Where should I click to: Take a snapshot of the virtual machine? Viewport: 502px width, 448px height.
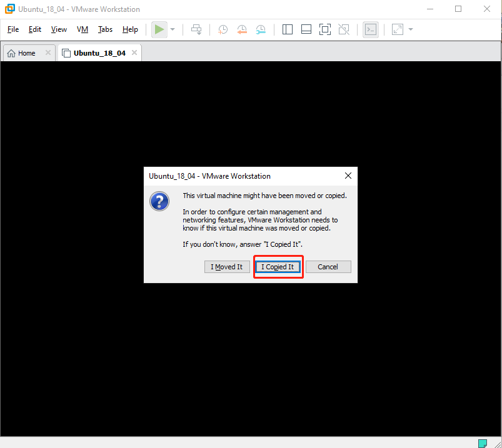[223, 29]
